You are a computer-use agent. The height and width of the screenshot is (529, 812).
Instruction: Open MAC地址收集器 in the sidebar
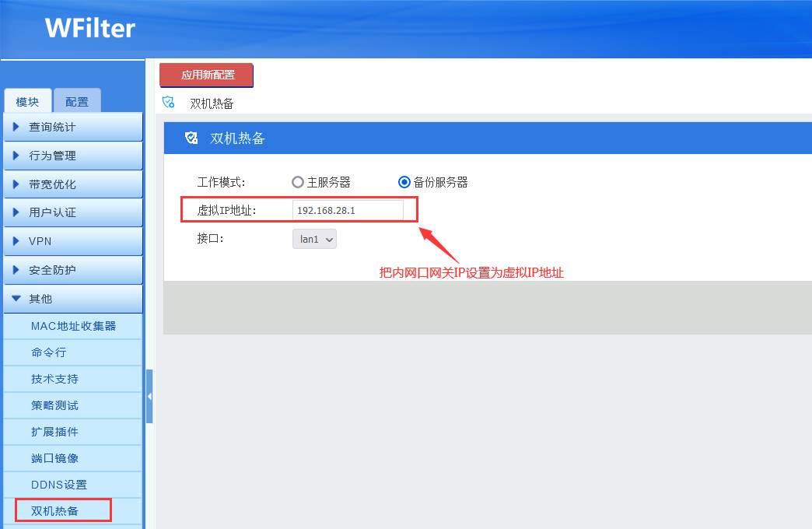[x=73, y=326]
